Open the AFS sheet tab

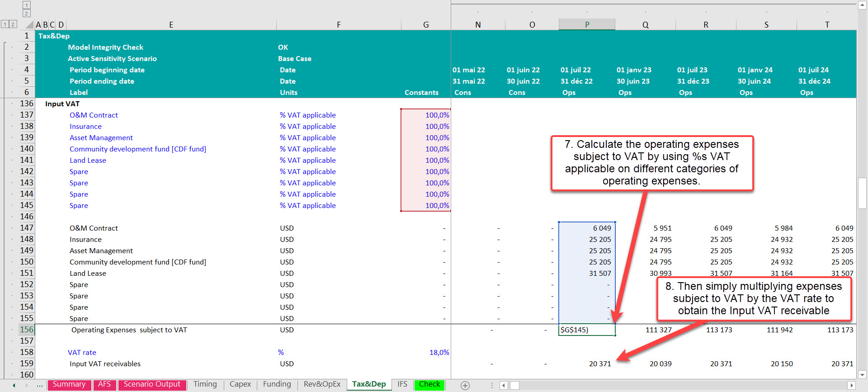tap(104, 384)
